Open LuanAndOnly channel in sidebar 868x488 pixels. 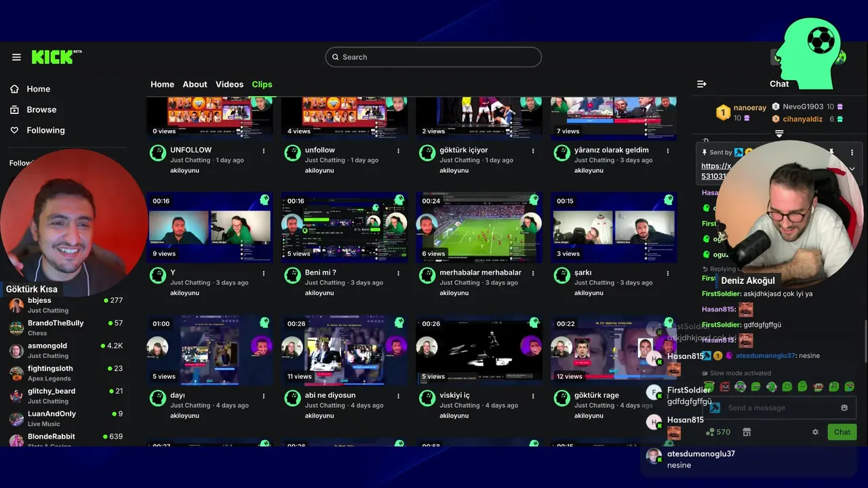(x=66, y=418)
